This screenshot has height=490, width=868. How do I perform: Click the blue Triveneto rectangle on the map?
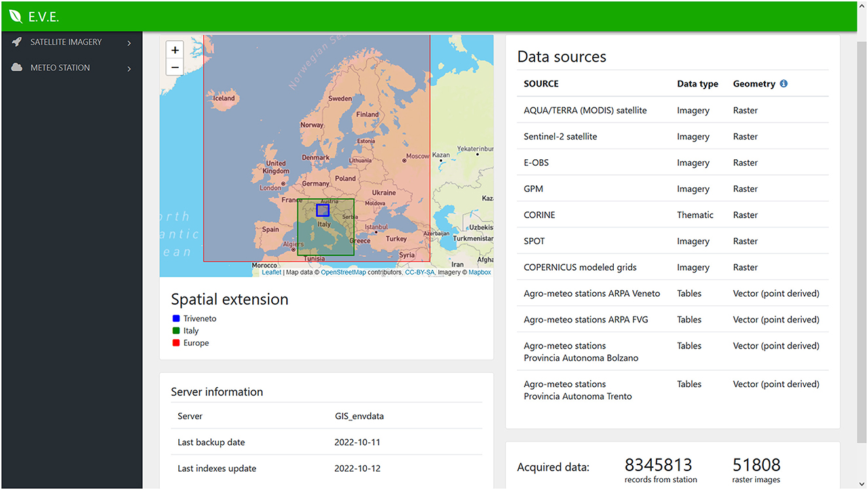pyautogui.click(x=322, y=210)
